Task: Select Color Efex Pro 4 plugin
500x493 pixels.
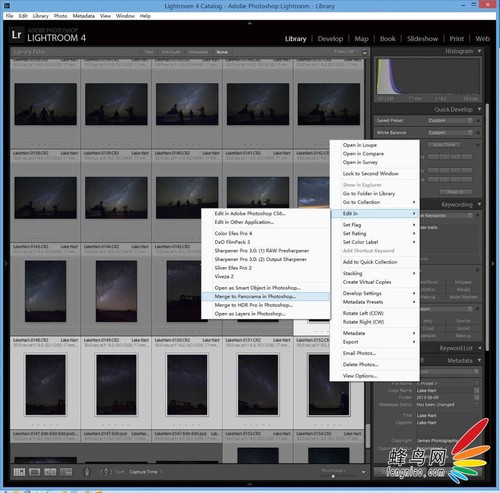Action: tap(265, 233)
